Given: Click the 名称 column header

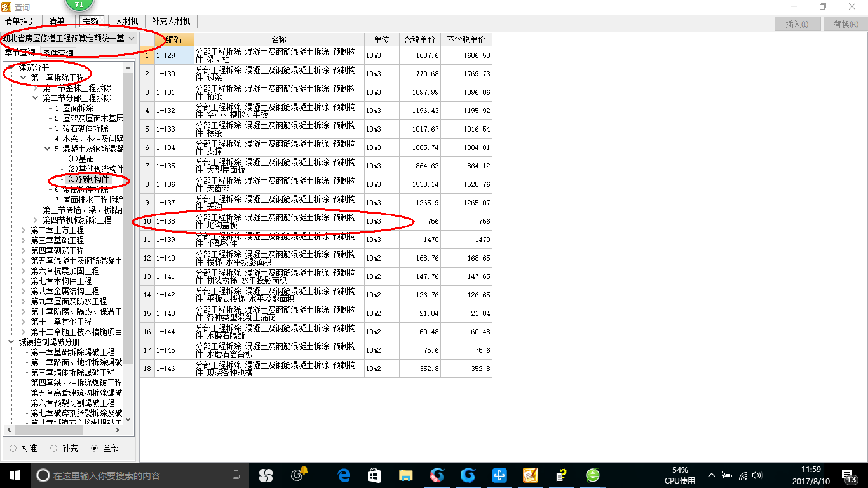Looking at the screenshot, I should tap(279, 39).
